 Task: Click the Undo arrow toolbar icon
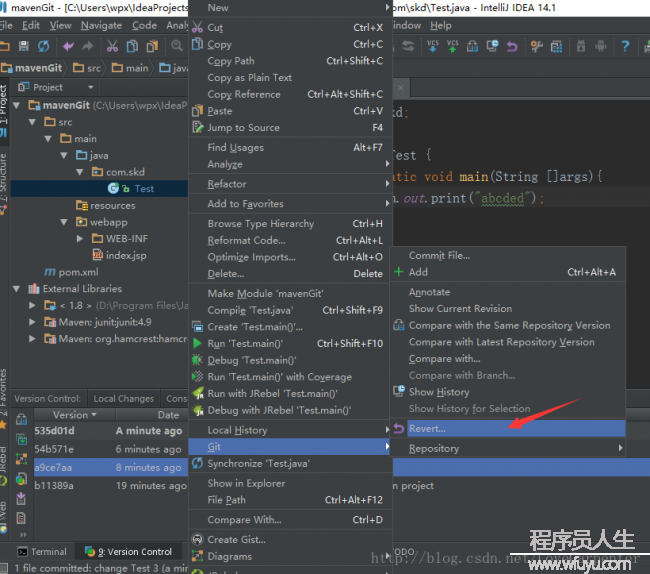68,46
